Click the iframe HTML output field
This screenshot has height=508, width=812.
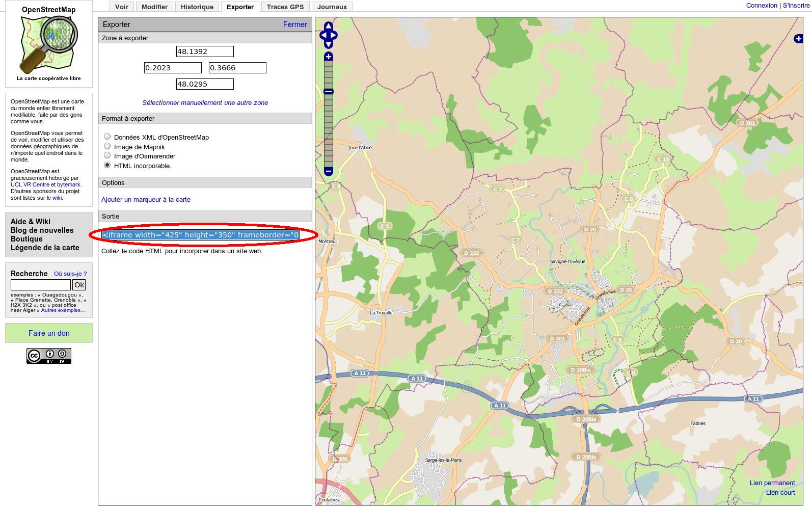(x=200, y=235)
